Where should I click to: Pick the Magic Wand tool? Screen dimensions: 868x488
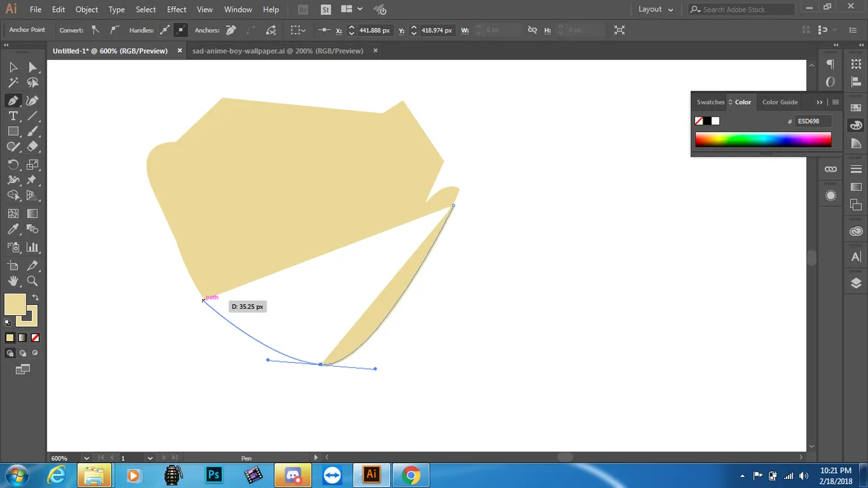[13, 83]
